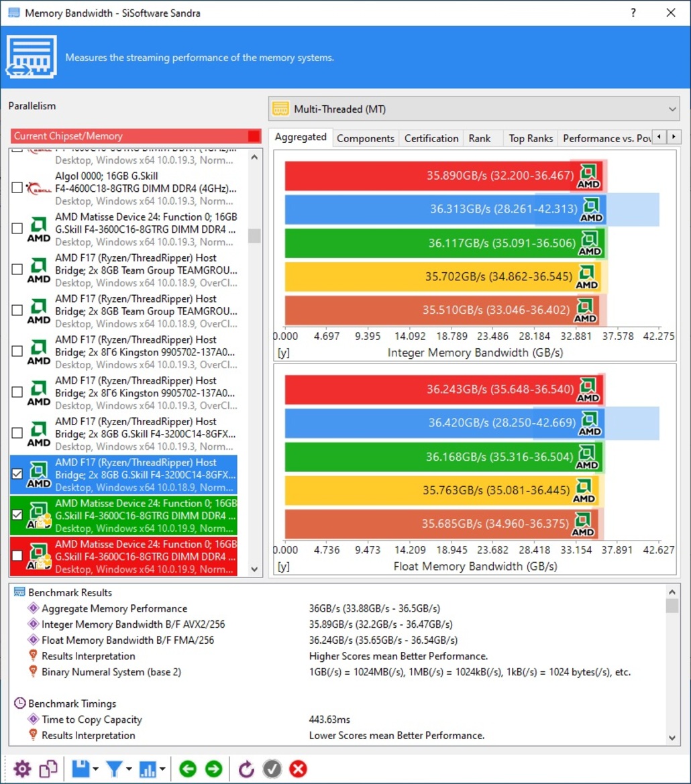Open the dropdown arrow next to the Filter icon
The width and height of the screenshot is (691, 784).
(129, 769)
